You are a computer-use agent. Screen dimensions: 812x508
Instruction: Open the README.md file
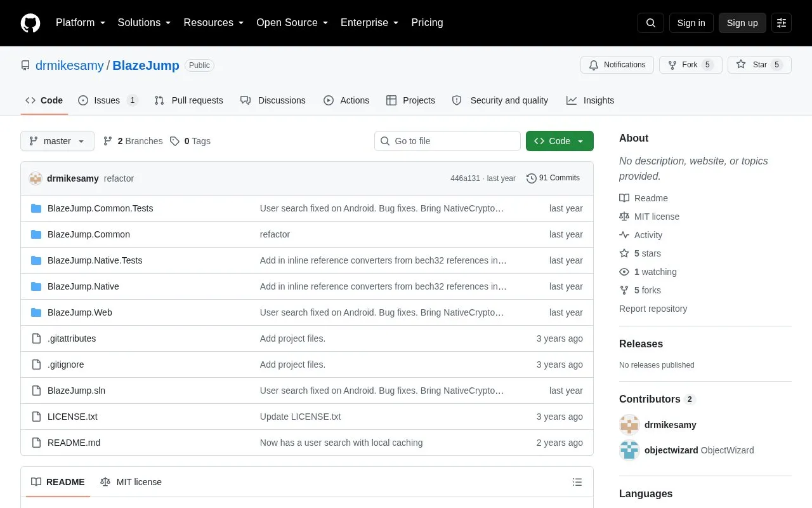coord(74,443)
